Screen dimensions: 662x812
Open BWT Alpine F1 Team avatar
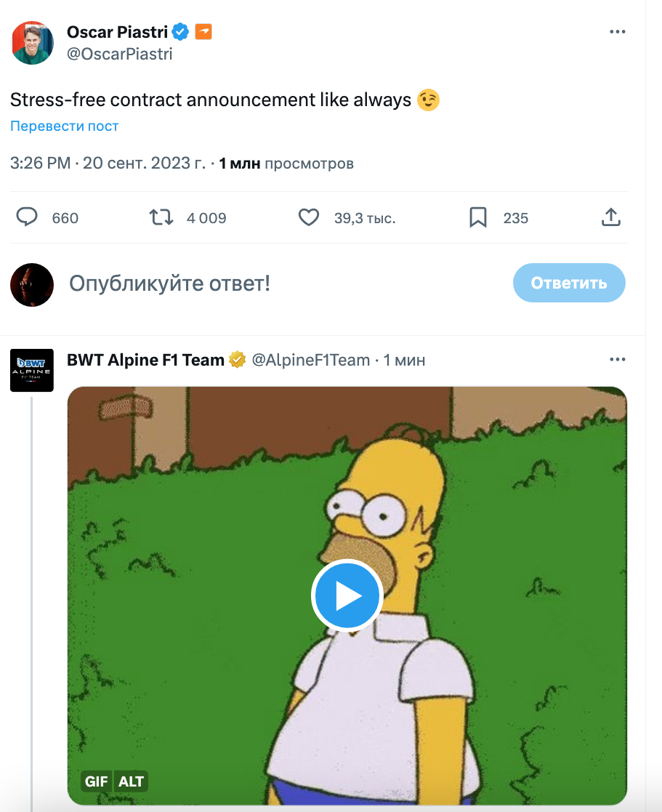[x=32, y=370]
